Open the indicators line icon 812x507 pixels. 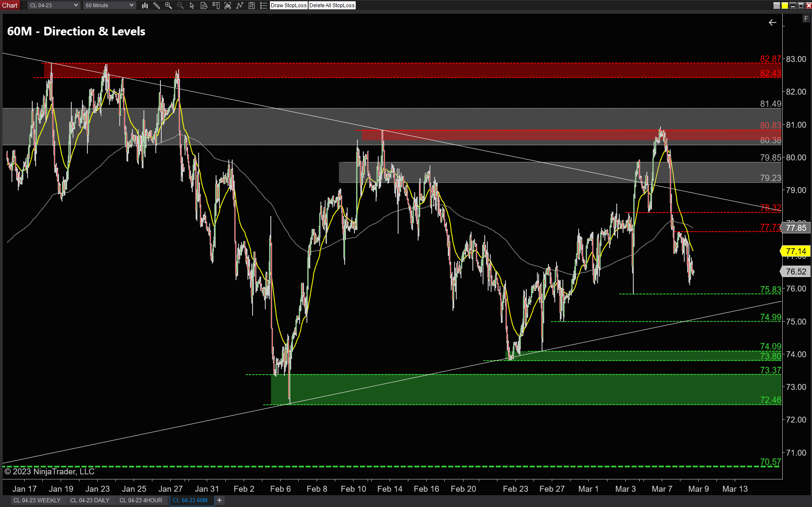point(240,6)
